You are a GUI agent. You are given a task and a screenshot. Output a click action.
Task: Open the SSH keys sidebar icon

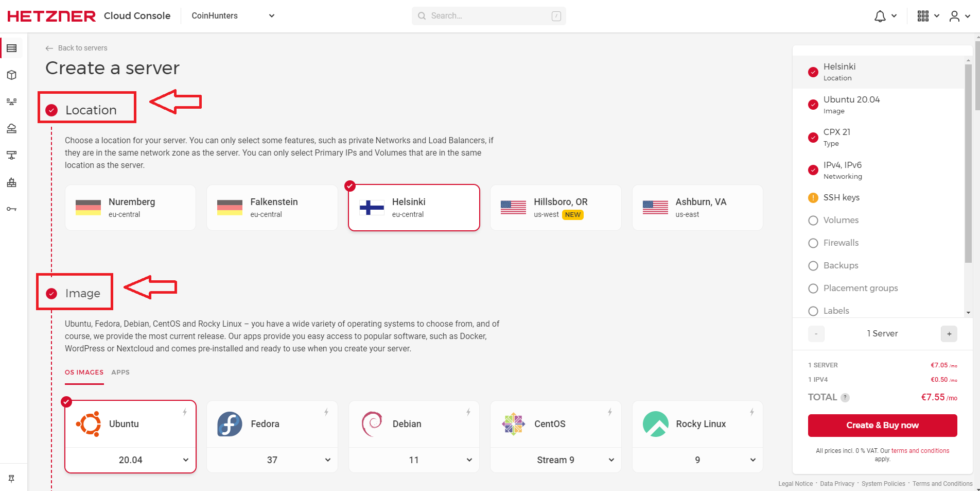coord(12,209)
